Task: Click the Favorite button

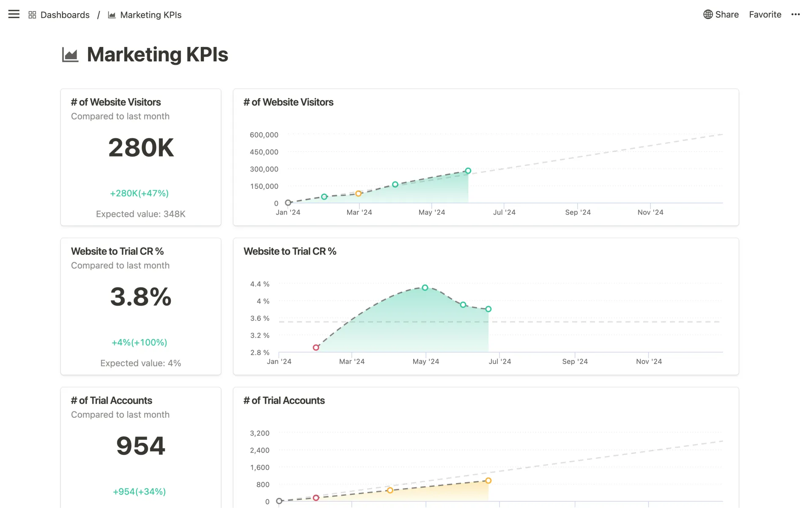Action: [x=765, y=14]
